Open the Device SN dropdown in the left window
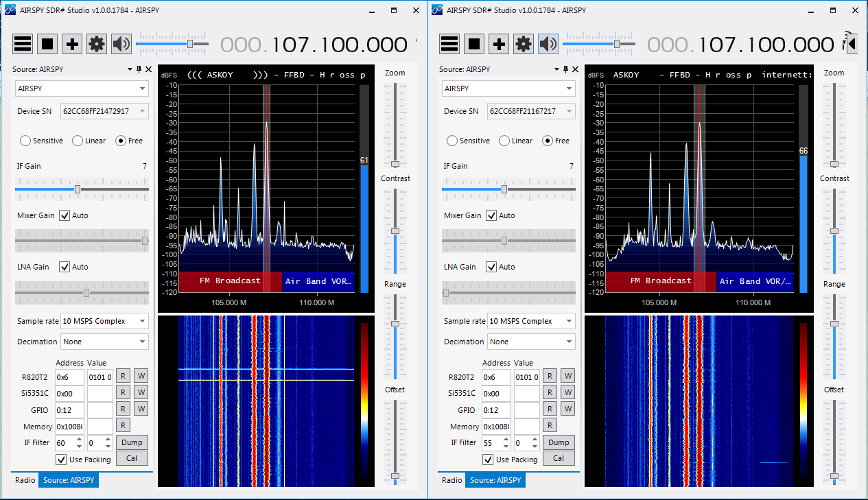 104,111
